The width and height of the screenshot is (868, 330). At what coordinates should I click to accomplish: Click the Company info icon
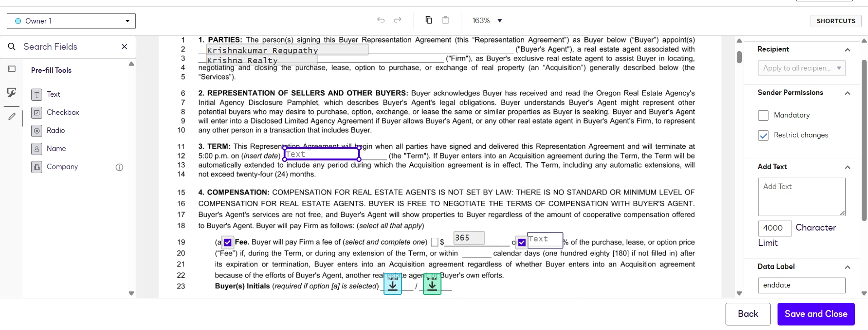119,167
